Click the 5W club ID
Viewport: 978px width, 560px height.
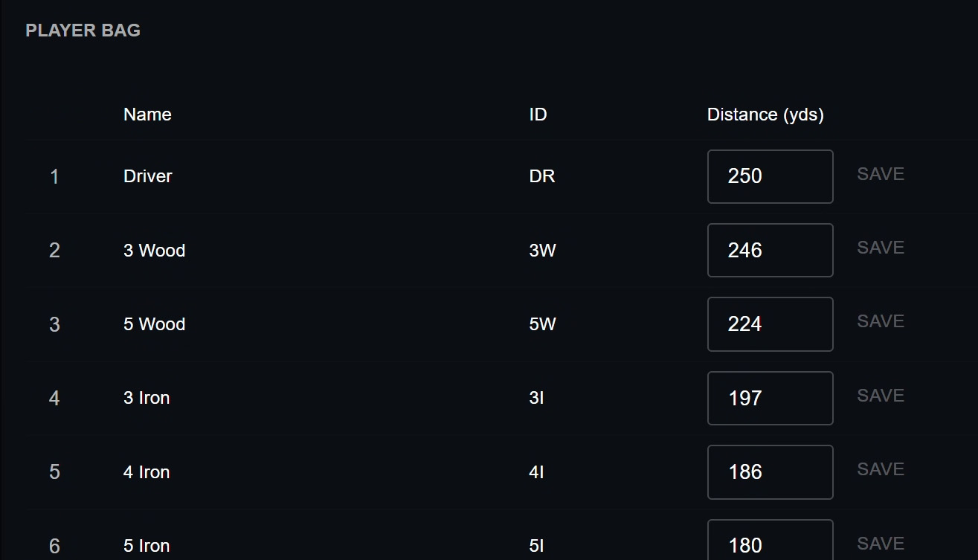coord(542,324)
